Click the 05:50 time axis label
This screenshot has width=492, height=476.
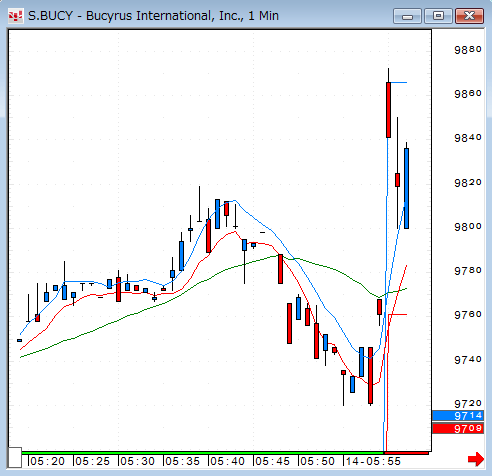(x=317, y=461)
